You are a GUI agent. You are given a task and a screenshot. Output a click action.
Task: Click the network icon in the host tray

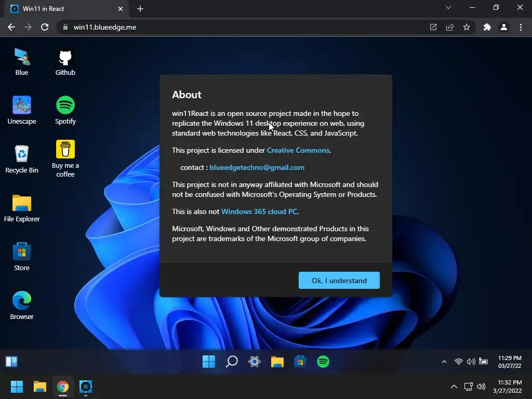point(469,387)
